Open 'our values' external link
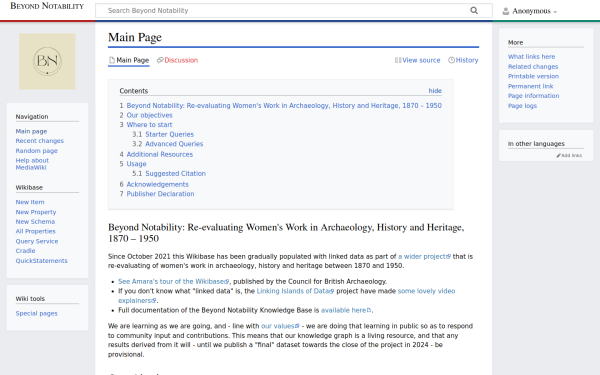Screen dimensions: 600x375 [x=280, y=326]
